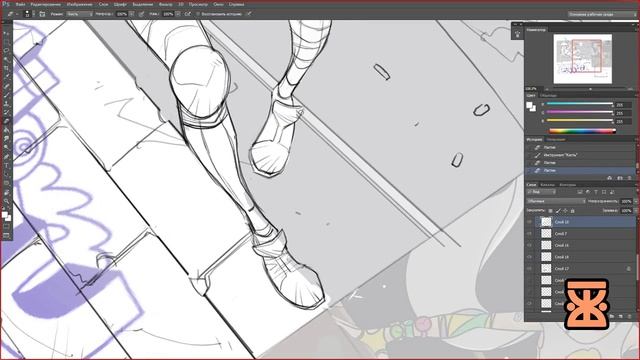
Task: Open eraser mode dropdown
Action: (x=79, y=14)
